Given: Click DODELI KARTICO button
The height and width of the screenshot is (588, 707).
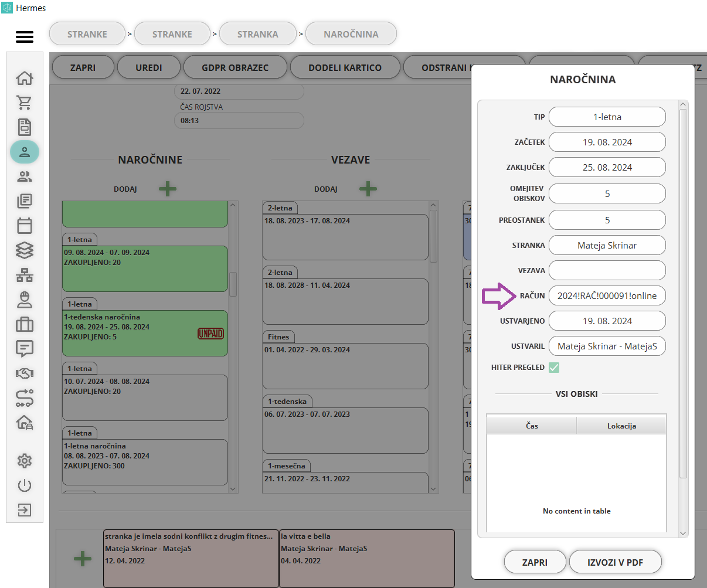Looking at the screenshot, I should 345,67.
